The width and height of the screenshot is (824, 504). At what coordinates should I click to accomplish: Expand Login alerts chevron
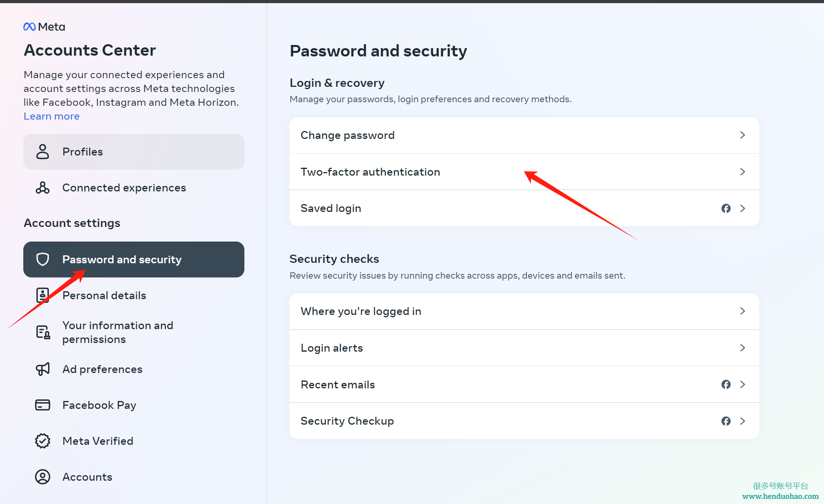[x=743, y=348]
